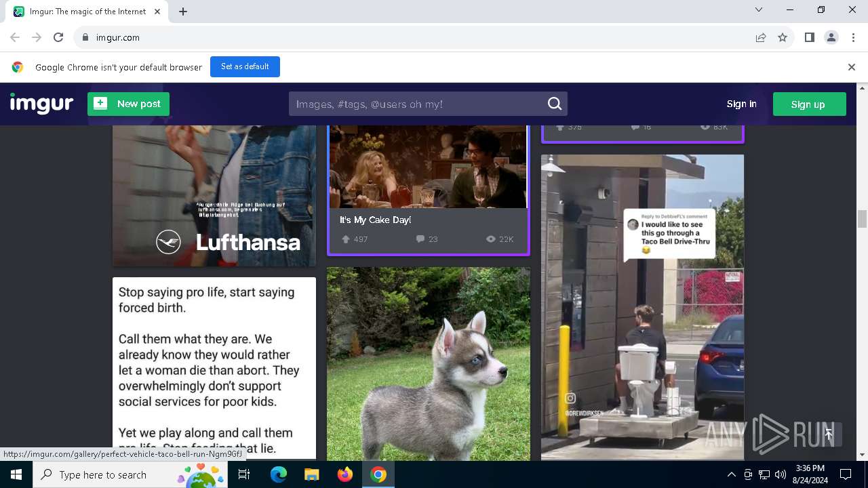
Task: Click the views eye icon showing 22K
Action: [x=491, y=239]
